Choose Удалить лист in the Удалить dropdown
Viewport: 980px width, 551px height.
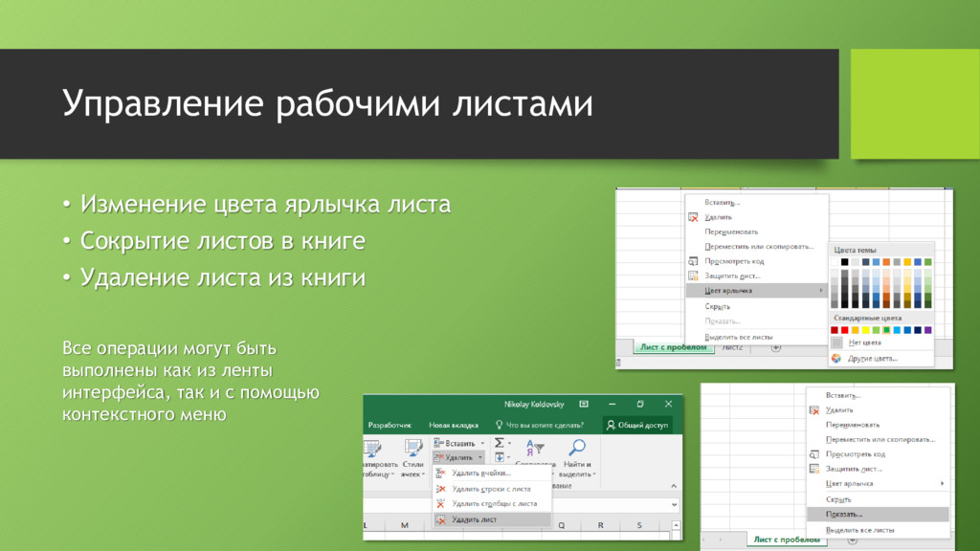(492, 519)
